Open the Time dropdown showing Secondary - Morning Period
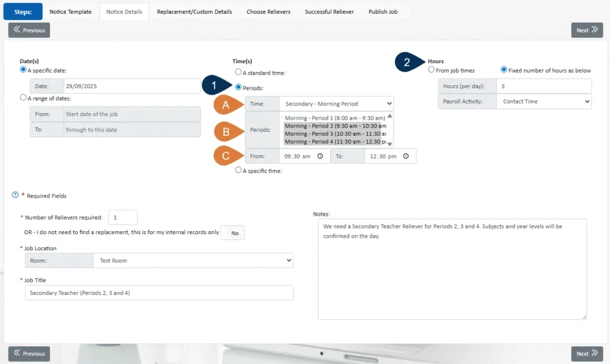 [x=337, y=104]
